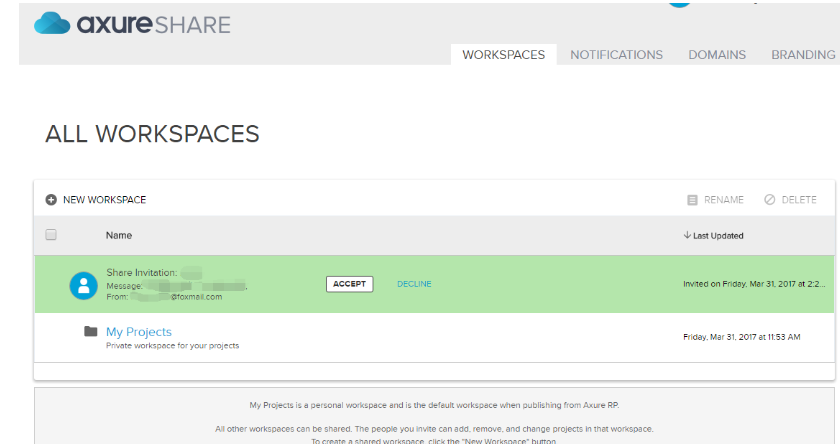This screenshot has height=444, width=840.
Task: Sort by the Name column header
Action: point(119,236)
